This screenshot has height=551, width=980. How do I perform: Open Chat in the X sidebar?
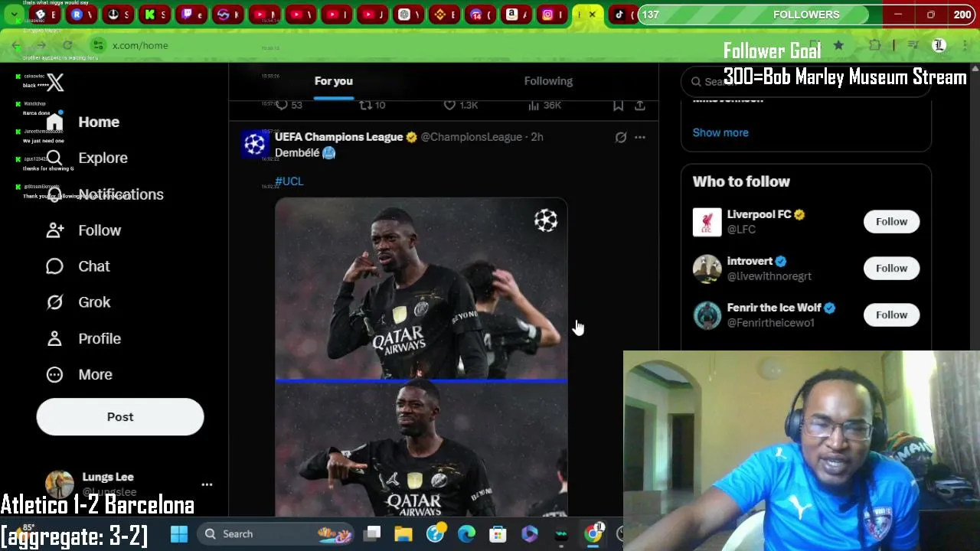coord(78,266)
